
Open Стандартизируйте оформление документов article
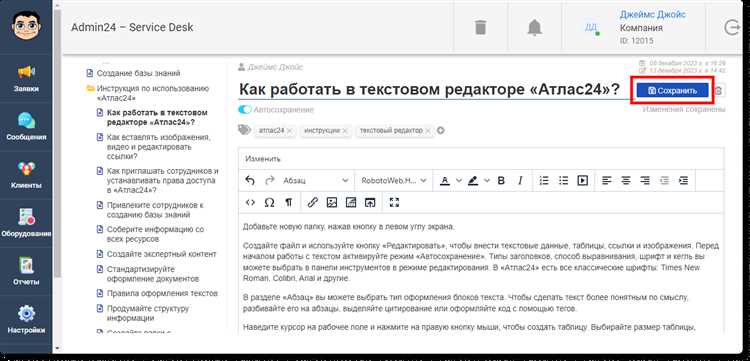click(x=153, y=273)
